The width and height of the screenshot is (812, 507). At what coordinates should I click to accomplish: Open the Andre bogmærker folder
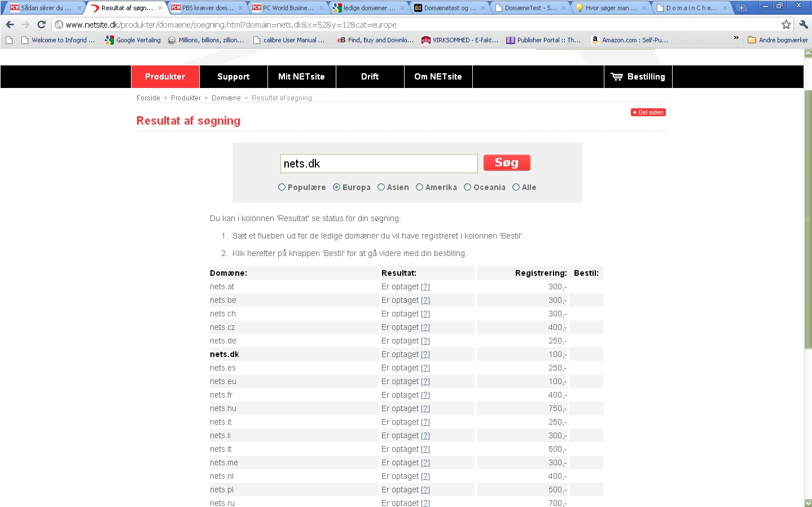(x=778, y=40)
